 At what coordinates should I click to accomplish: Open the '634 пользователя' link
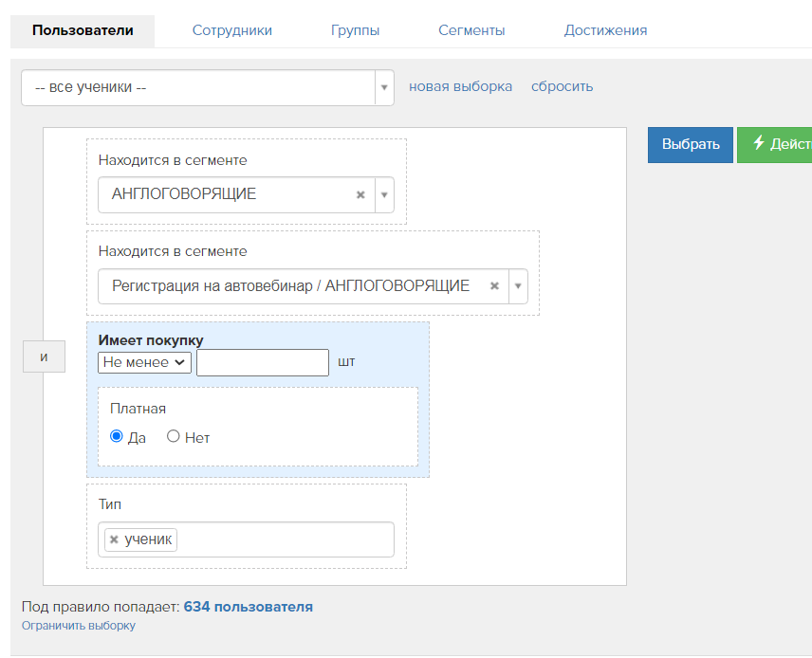(x=248, y=607)
